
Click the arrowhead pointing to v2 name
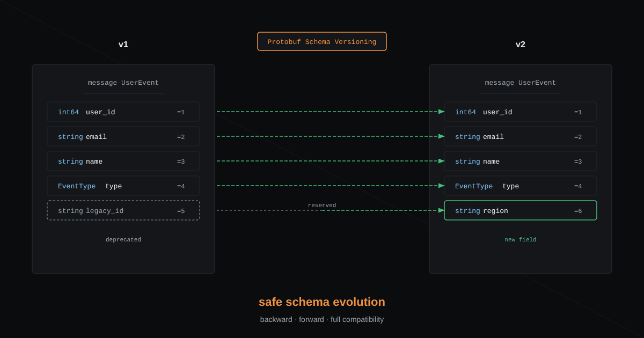(x=442, y=161)
